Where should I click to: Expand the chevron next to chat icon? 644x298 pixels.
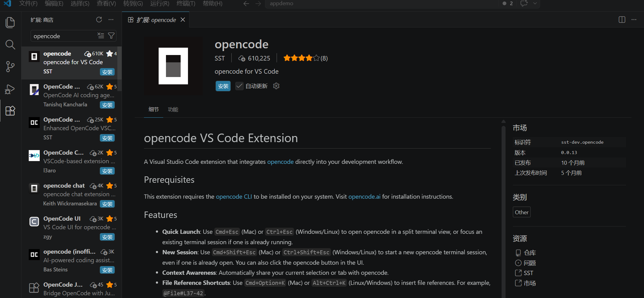point(535,3)
